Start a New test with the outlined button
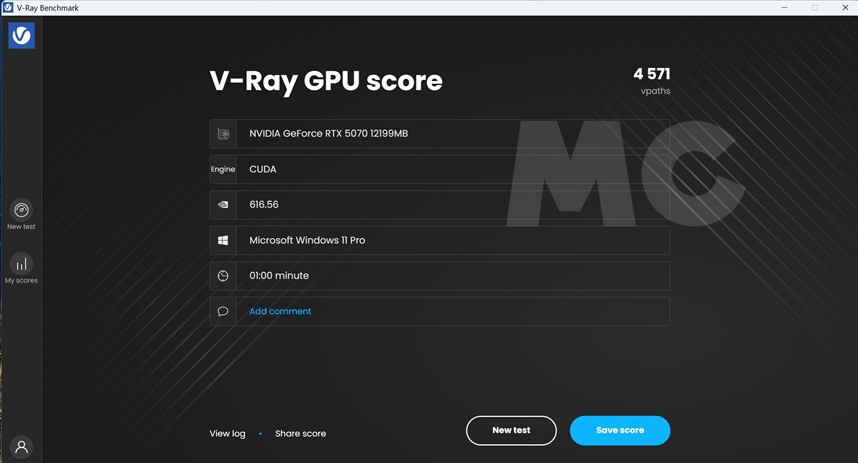This screenshot has height=463, width=858. pos(511,431)
